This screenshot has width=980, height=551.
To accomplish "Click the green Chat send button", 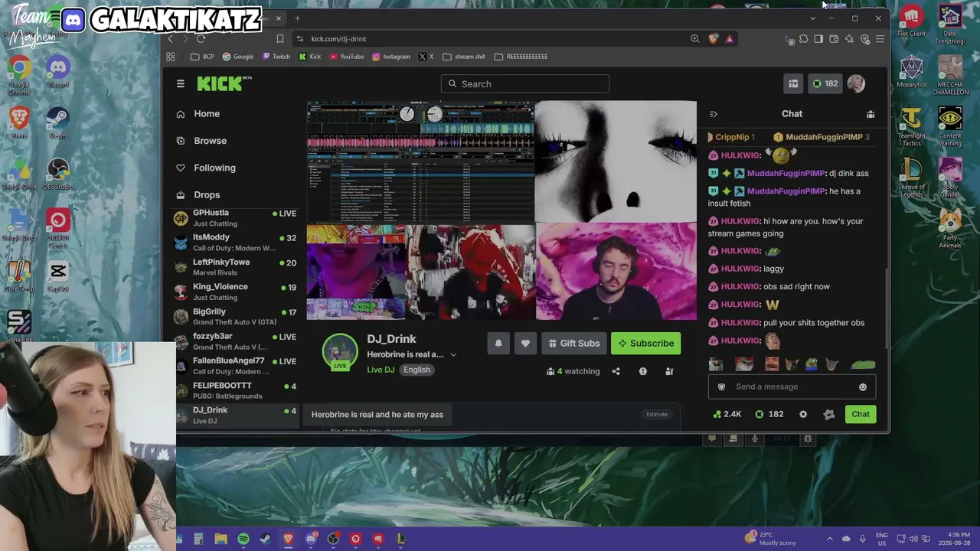I will coord(861,414).
